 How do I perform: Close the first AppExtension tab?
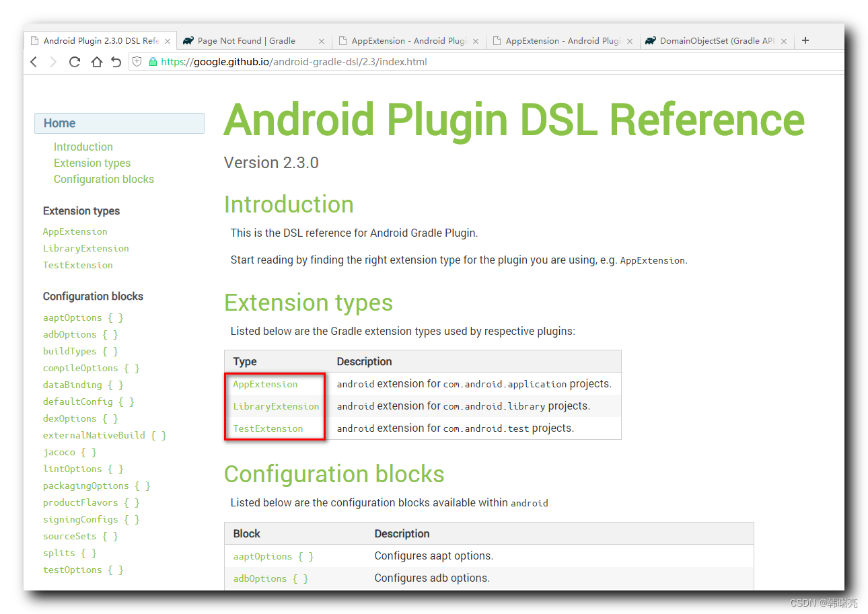[476, 41]
